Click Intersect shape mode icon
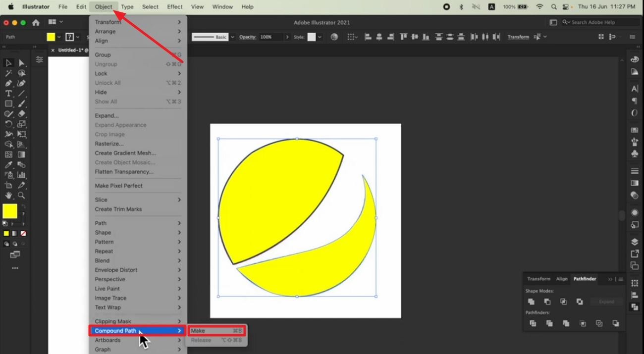 pos(564,302)
